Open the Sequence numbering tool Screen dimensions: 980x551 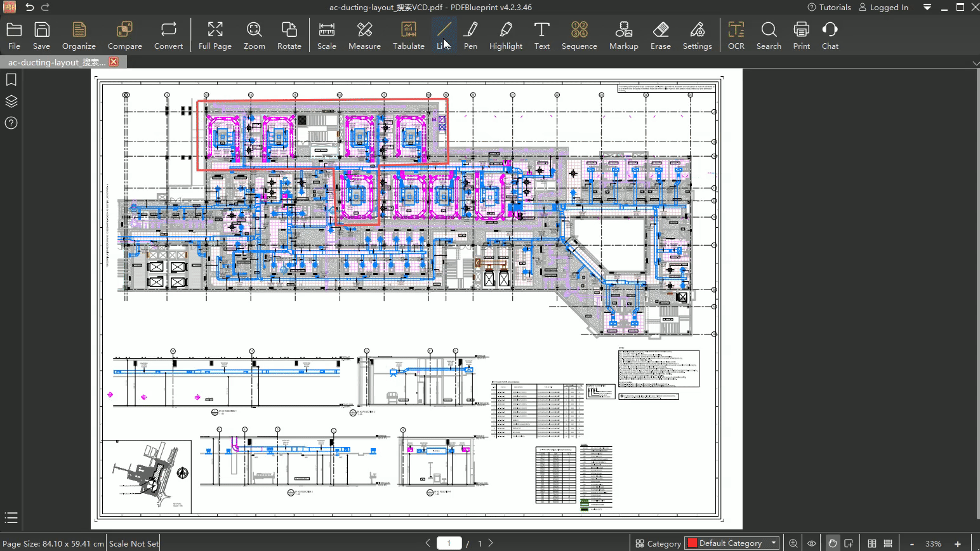click(x=579, y=36)
